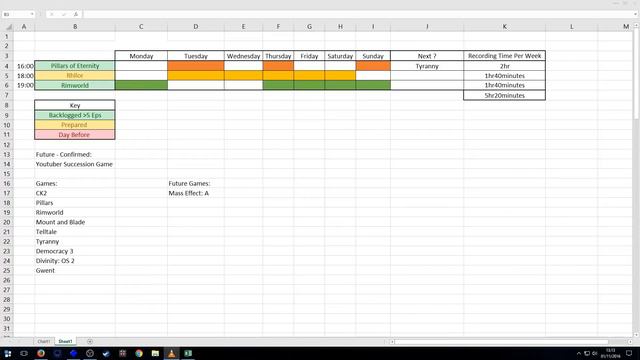Select the Key heading cell
This screenshot has width=640, height=360.
75,105
